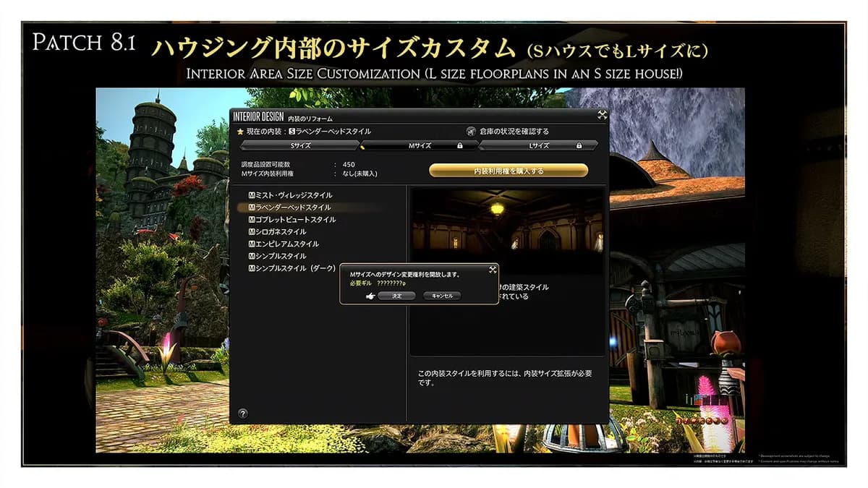The image size is (868, 488).
Task: Select ミスト・ヴィレッジスタイル in the style list
Action: click(x=290, y=195)
